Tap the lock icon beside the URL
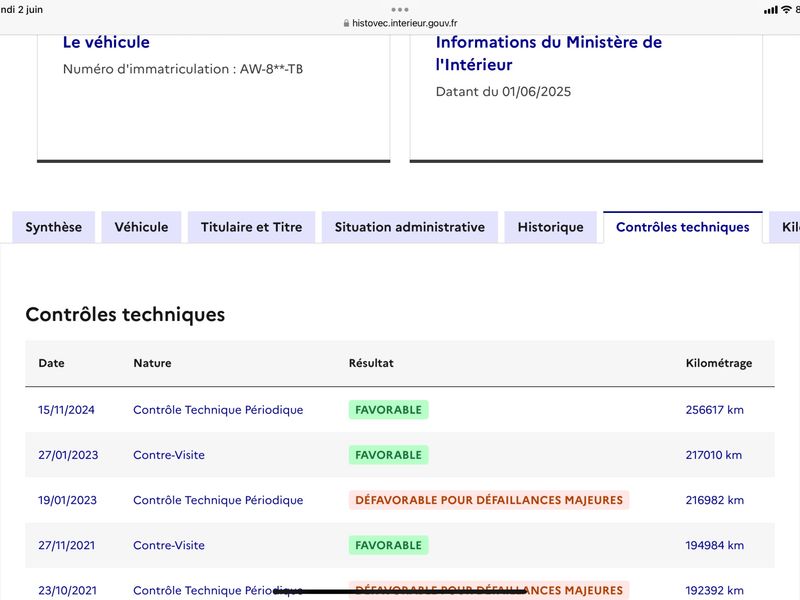This screenshot has height=600, width=800. pyautogui.click(x=346, y=23)
